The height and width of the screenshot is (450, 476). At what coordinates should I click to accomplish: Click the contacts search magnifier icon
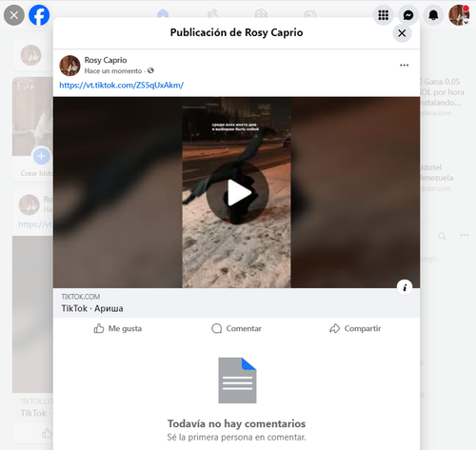click(442, 236)
